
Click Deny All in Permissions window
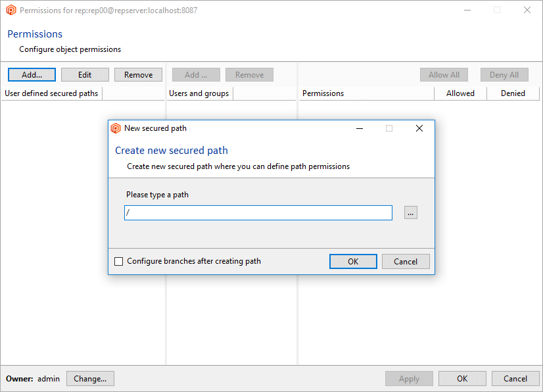click(x=504, y=75)
